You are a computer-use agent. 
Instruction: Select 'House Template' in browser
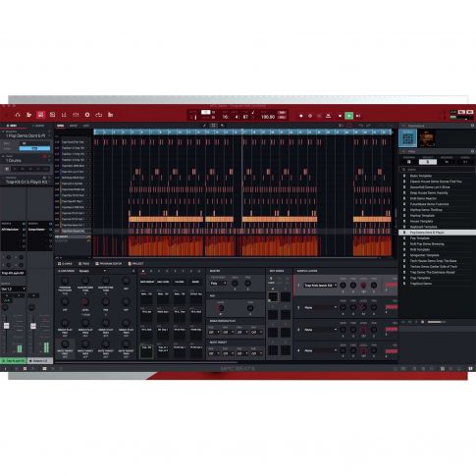pyautogui.click(x=422, y=221)
